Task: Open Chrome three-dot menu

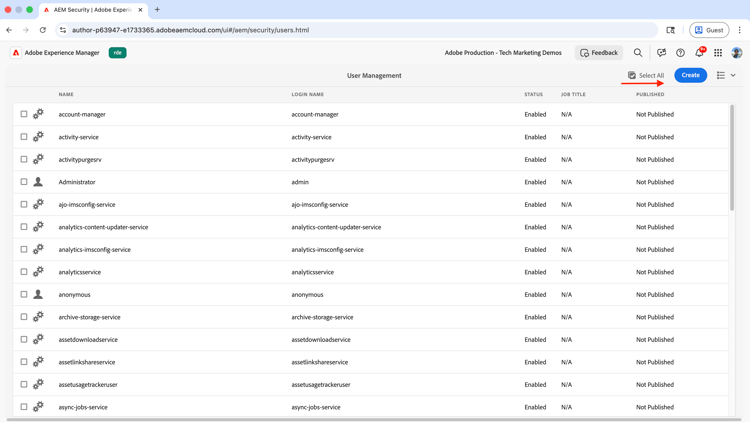Action: (739, 30)
